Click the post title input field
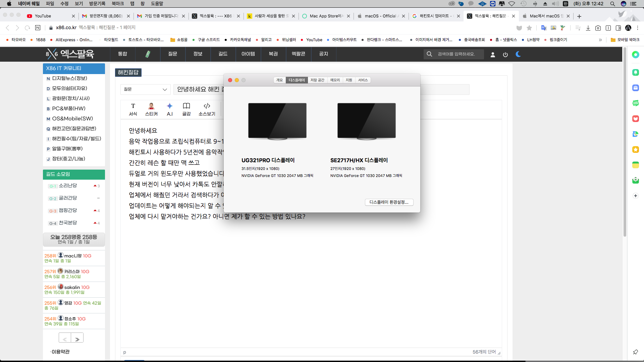 pos(321,89)
